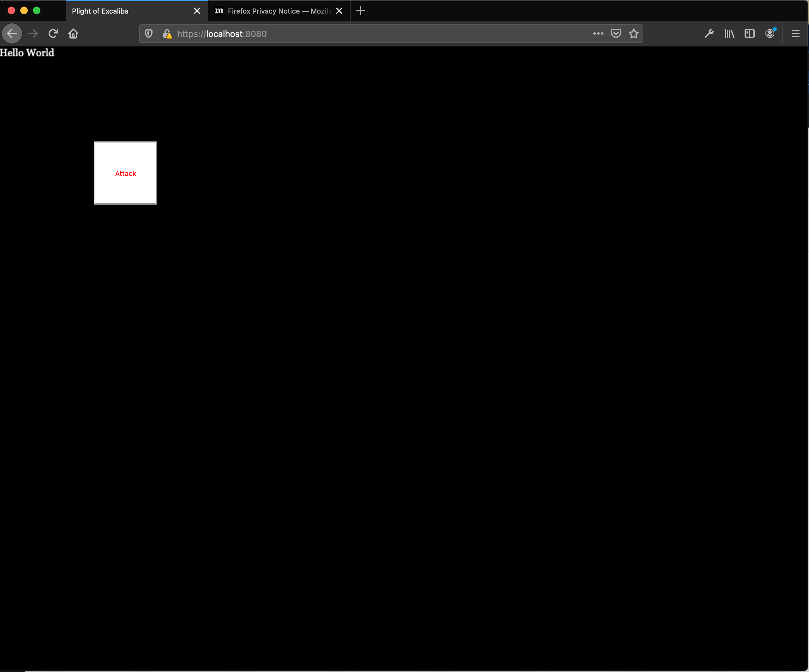Select the Plight of Excaliba tab
The width and height of the screenshot is (809, 672).
127,11
